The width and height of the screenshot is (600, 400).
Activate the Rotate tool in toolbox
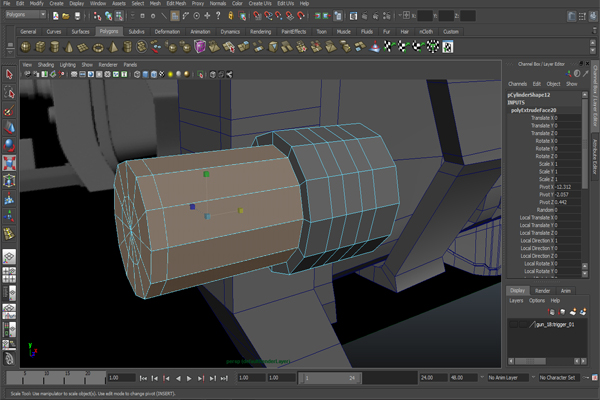9,145
